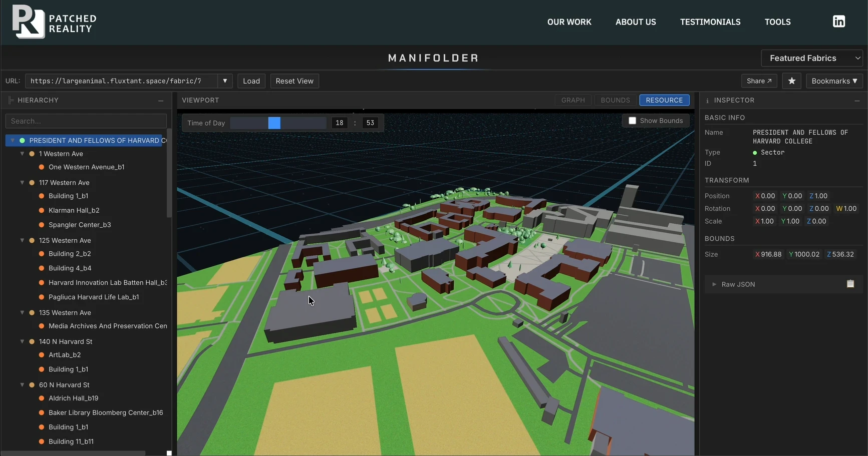Click the orange dot beside Building 4_b4
Screen dimensions: 868x456
point(42,268)
